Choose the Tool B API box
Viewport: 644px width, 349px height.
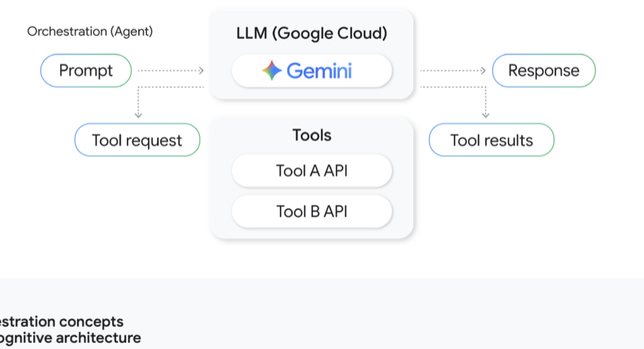(312, 212)
